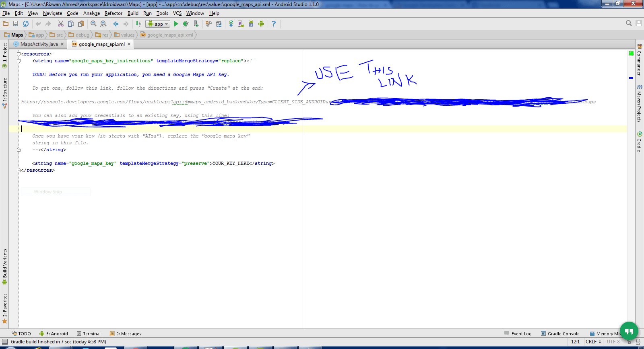Click the Synchronize refresh icon
This screenshot has height=349, width=644.
pos(26,24)
